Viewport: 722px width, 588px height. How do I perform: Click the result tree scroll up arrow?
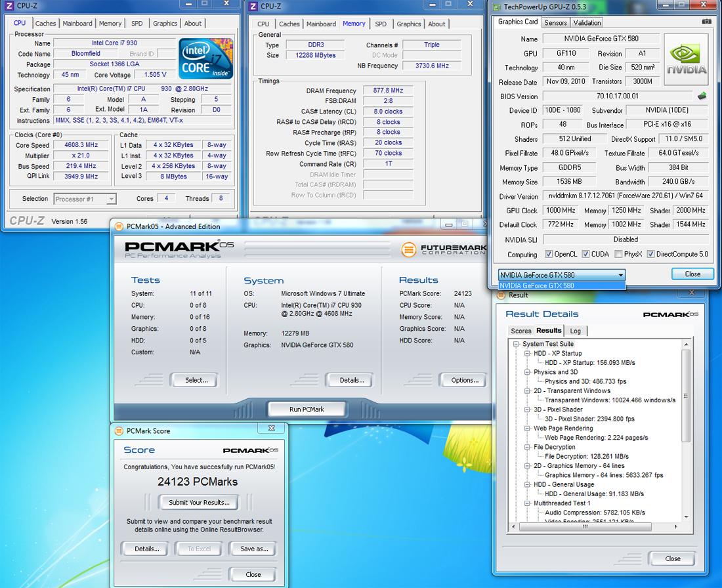point(686,344)
